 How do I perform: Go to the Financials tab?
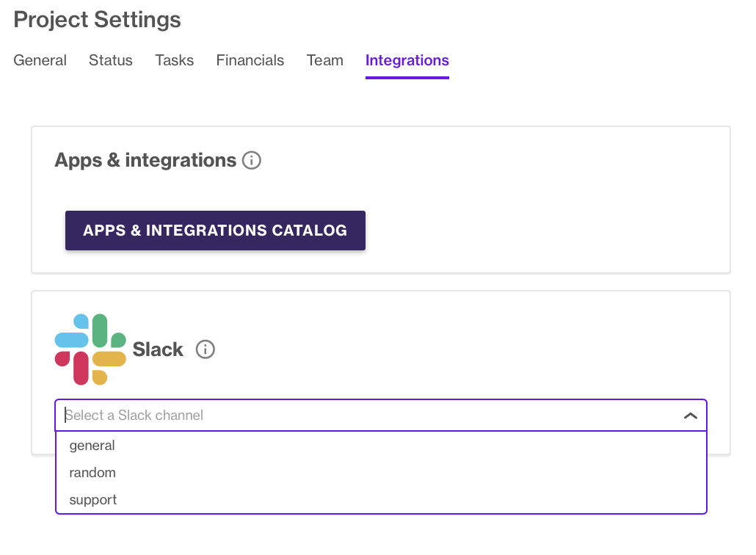coord(250,60)
